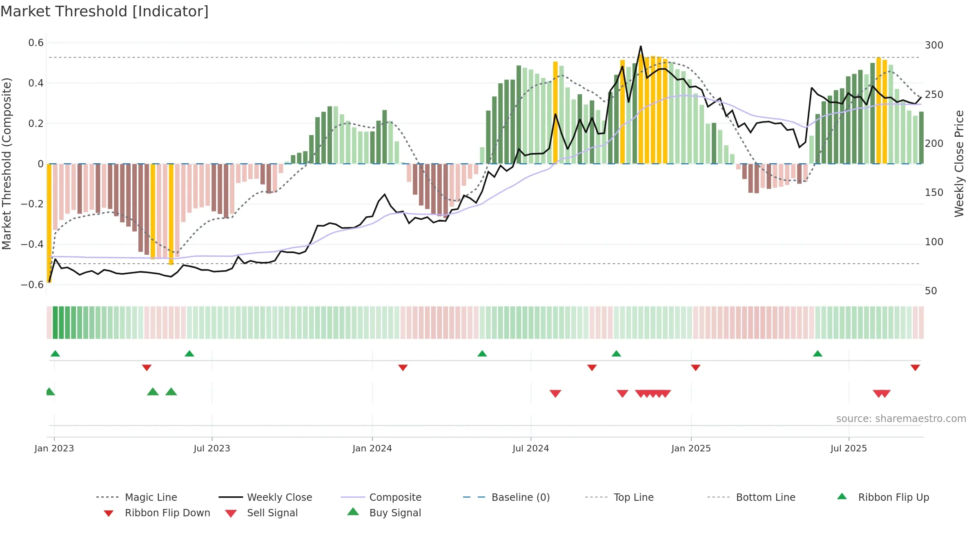980x551 pixels.
Task: Click the last ribbon flip down marker
Action: pyautogui.click(x=915, y=368)
